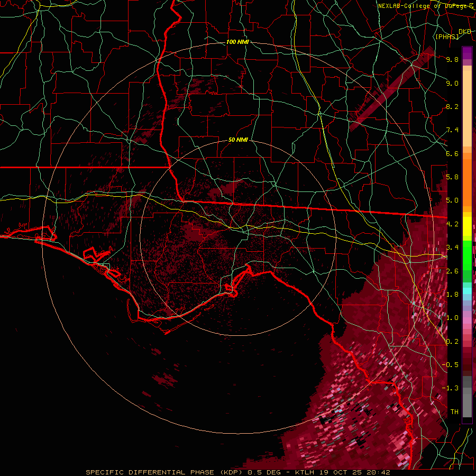Click the 1.0 scale value
This screenshot has width=476, height=476.
pyautogui.click(x=452, y=318)
